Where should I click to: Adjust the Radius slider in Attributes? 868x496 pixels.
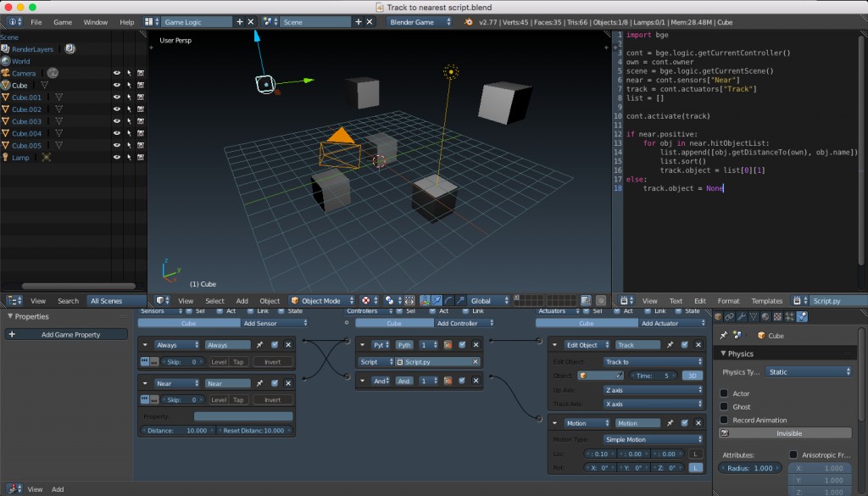point(749,468)
